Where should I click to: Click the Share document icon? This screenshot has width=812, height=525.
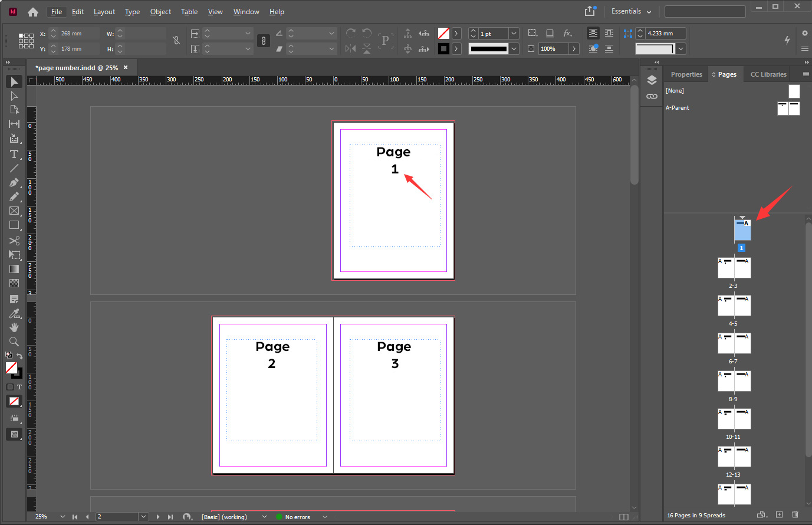(590, 11)
